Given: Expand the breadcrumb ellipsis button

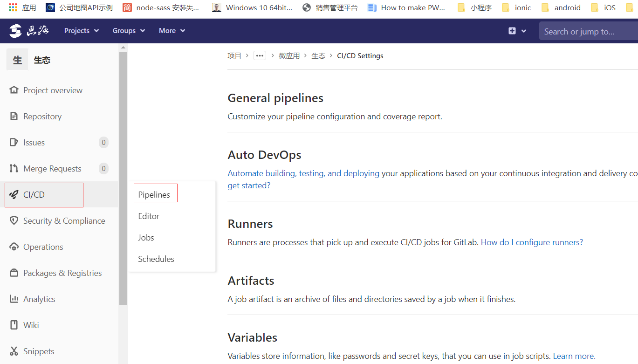Looking at the screenshot, I should pyautogui.click(x=260, y=55).
